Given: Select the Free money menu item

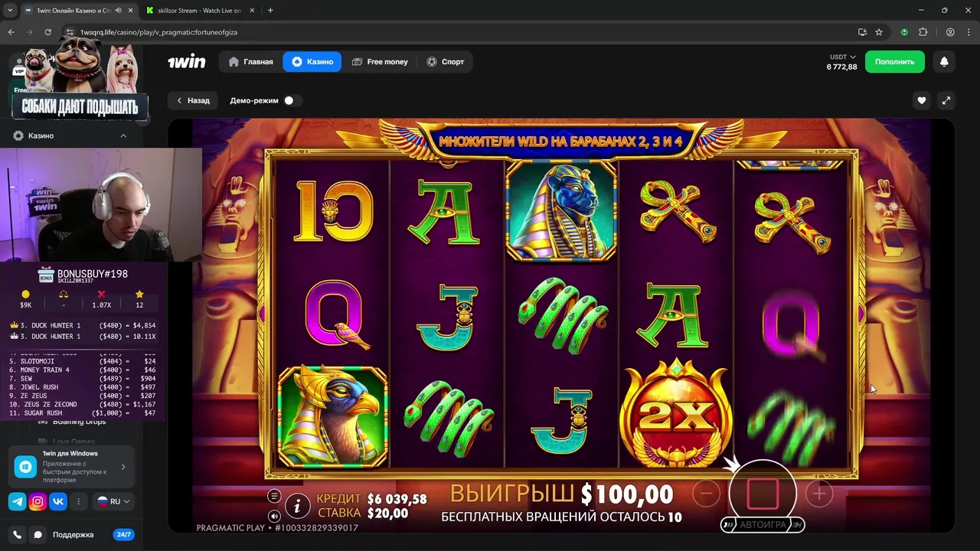Looking at the screenshot, I should [380, 62].
